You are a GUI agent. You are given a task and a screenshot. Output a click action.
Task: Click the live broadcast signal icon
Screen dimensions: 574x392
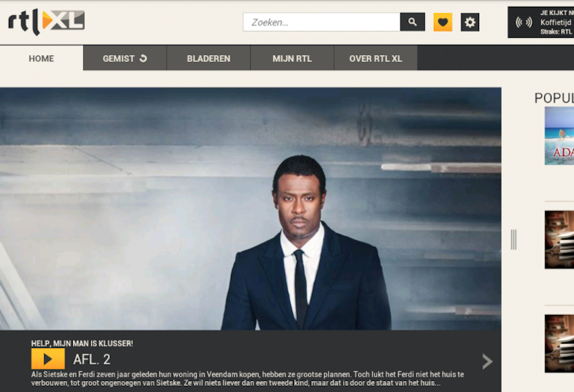(x=524, y=22)
